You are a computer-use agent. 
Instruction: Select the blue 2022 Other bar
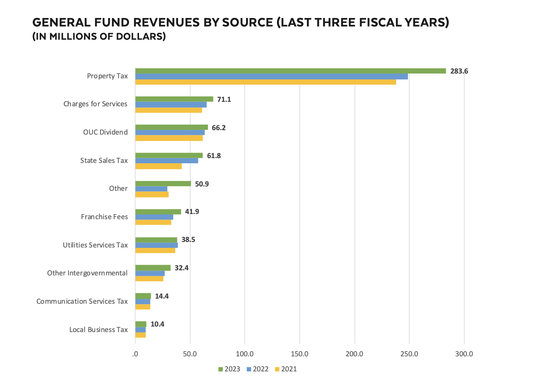point(151,189)
